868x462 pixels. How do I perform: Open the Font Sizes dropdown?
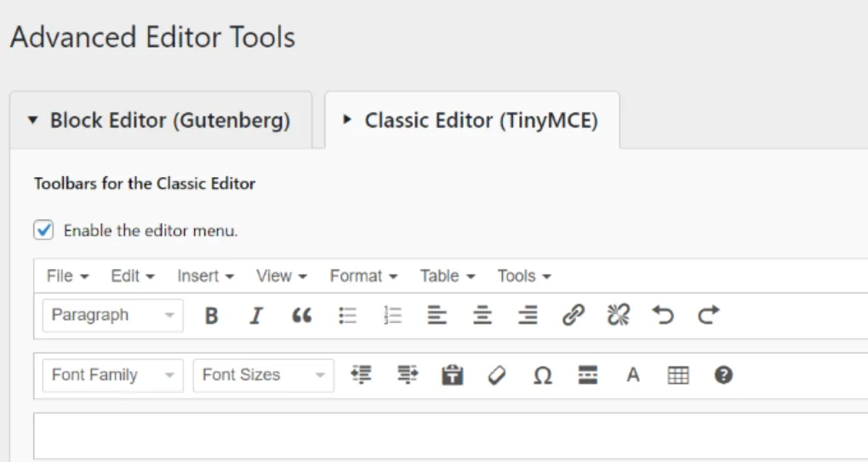pyautogui.click(x=263, y=375)
